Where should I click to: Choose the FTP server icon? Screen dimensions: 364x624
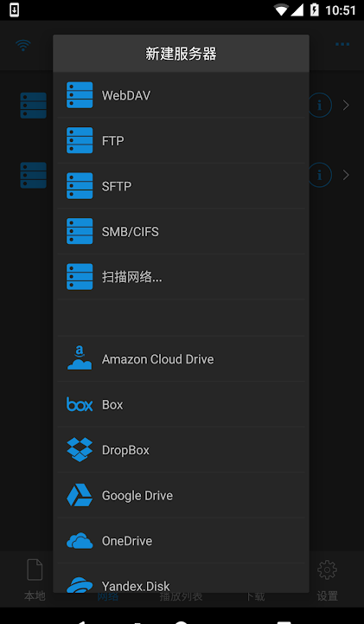pyautogui.click(x=80, y=140)
